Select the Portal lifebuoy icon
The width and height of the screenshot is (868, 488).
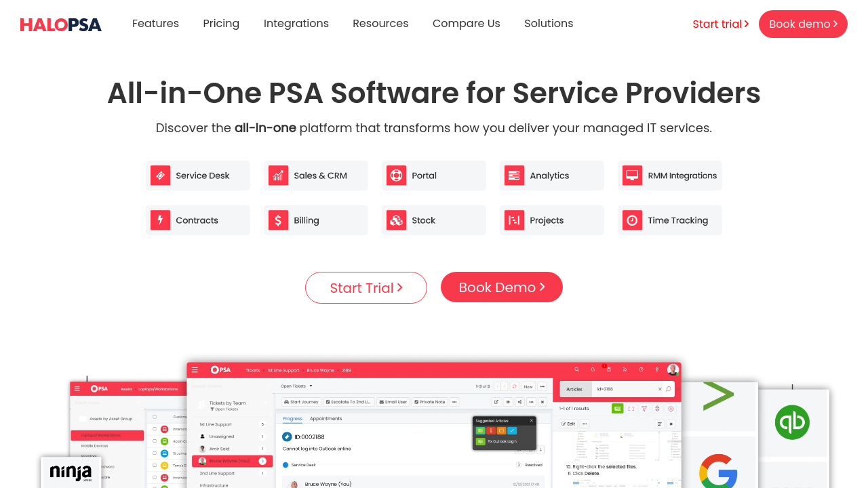pos(396,176)
